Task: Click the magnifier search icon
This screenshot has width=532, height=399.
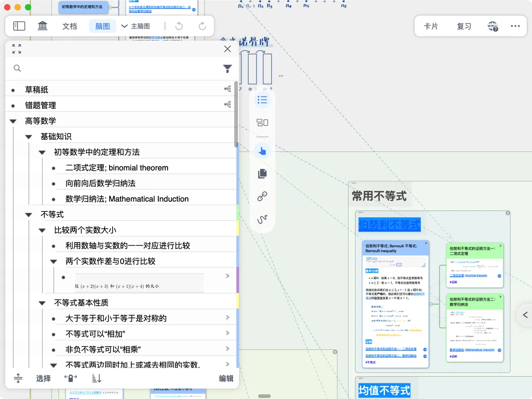Action: (x=17, y=68)
